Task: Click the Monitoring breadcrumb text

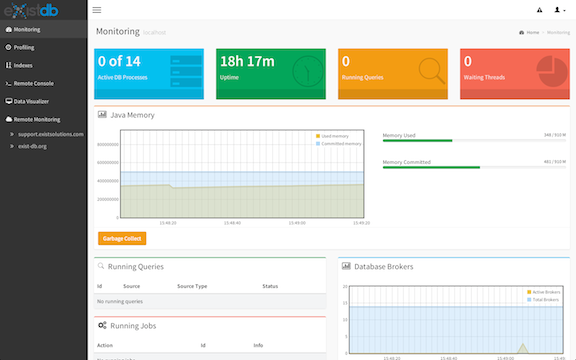Action: pyautogui.click(x=558, y=32)
